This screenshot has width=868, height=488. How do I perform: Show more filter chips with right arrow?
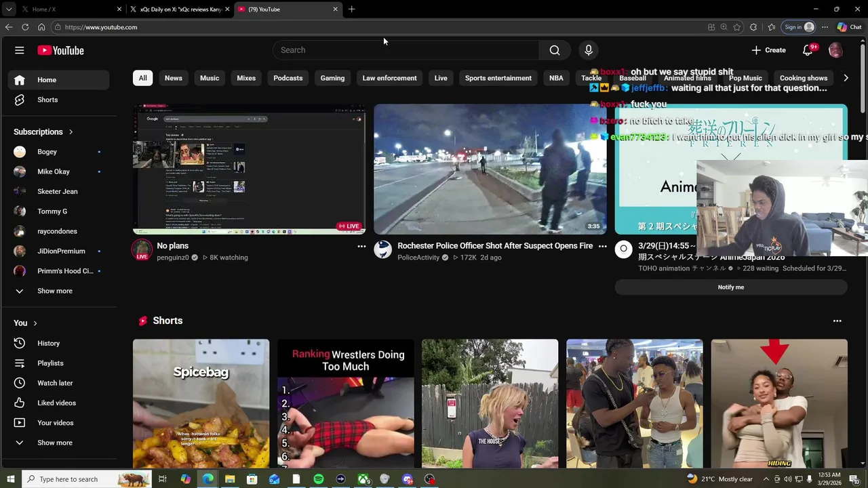[x=846, y=78]
